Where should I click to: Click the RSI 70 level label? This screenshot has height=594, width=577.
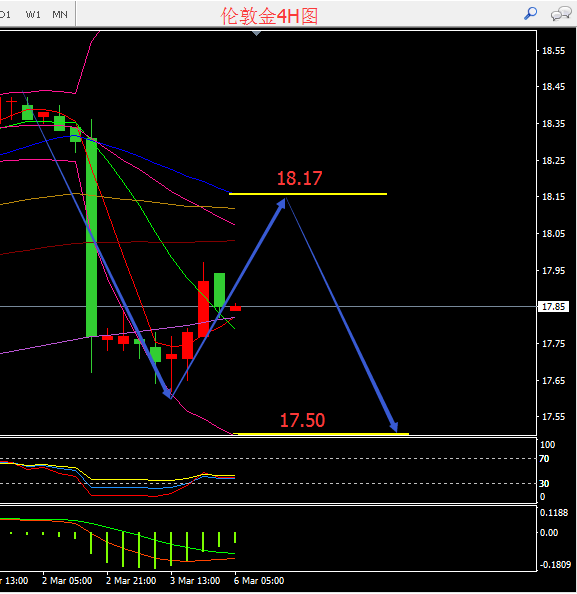[544, 459]
